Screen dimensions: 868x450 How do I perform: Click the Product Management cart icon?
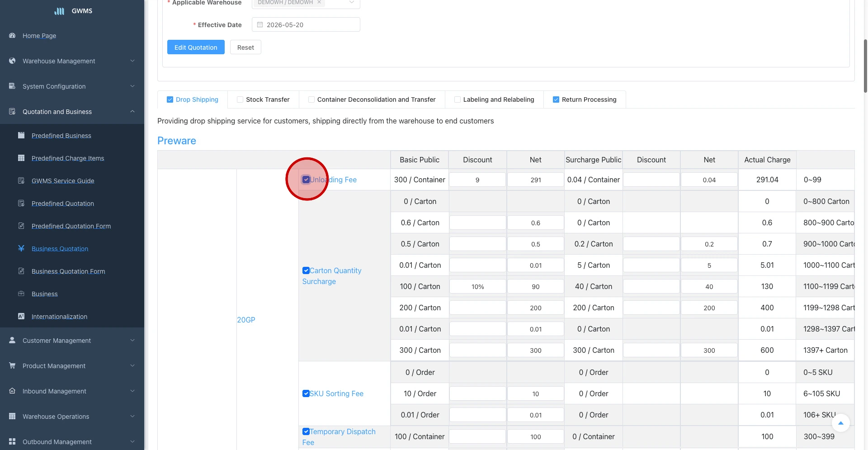(12, 365)
